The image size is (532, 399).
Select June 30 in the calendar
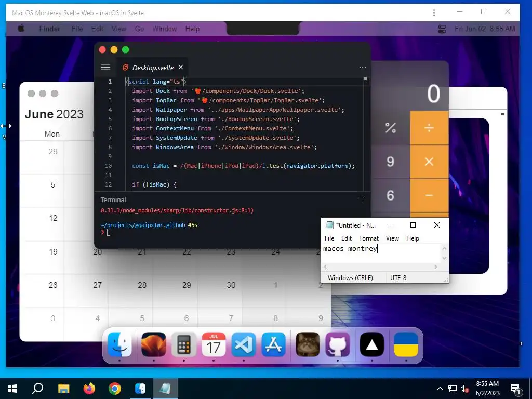pyautogui.click(x=231, y=285)
